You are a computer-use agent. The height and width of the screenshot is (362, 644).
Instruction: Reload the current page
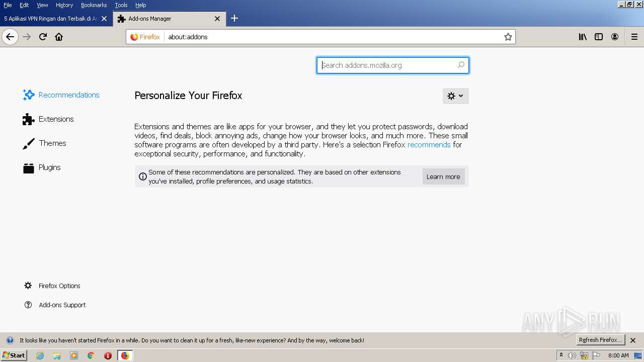tap(43, 37)
